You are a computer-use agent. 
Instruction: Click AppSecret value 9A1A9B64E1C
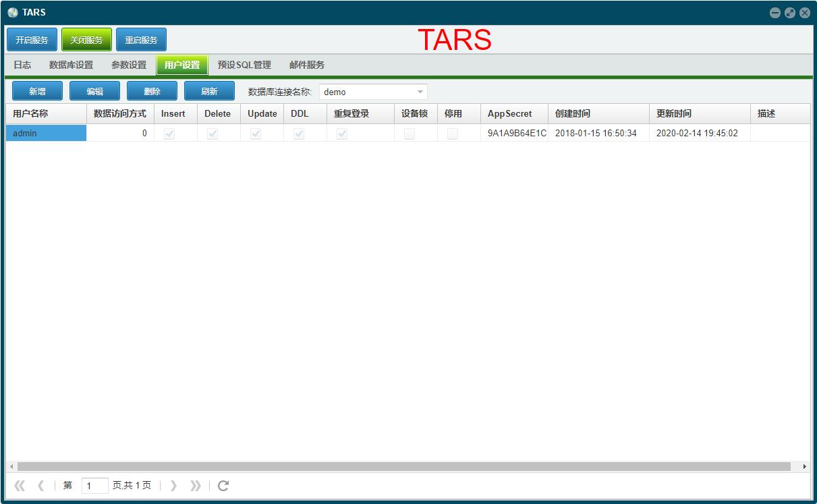516,133
